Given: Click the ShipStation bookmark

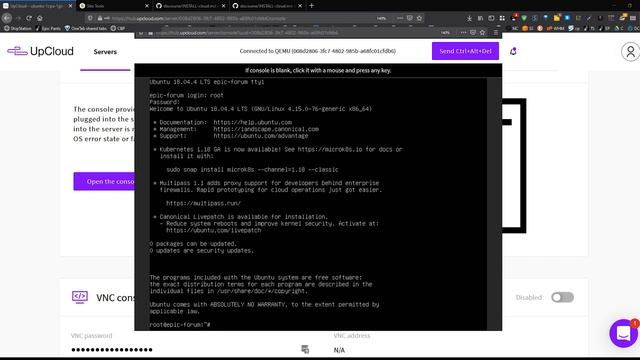Looking at the screenshot, I should (18, 28).
